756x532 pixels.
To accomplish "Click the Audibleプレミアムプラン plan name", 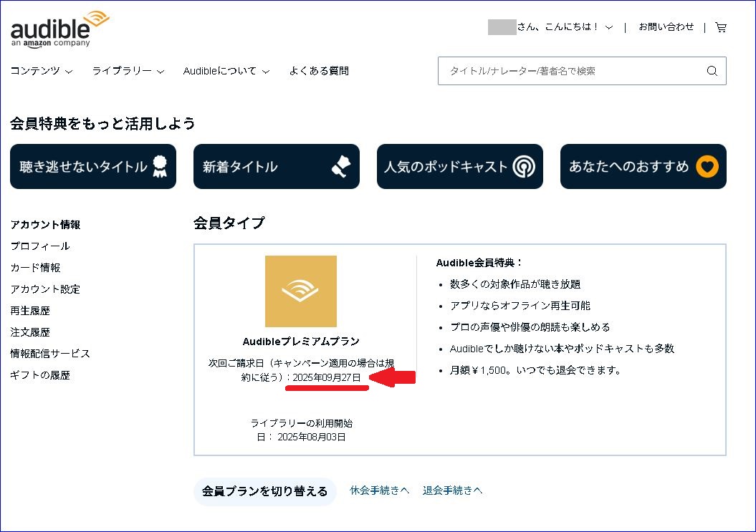I will click(x=301, y=341).
